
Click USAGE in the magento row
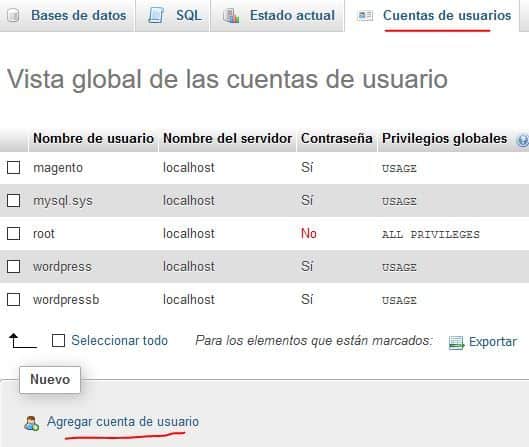pos(399,168)
